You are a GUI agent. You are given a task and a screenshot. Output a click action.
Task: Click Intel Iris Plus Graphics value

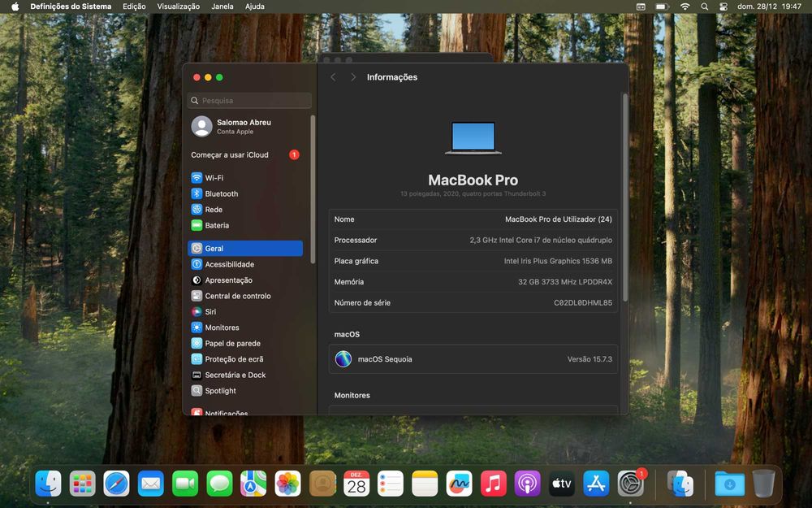pyautogui.click(x=558, y=261)
